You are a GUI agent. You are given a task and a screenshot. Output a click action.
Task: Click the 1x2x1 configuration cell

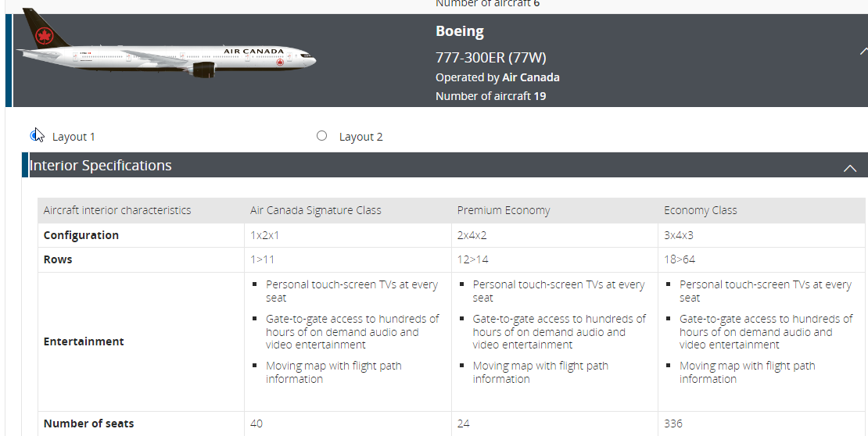(264, 235)
